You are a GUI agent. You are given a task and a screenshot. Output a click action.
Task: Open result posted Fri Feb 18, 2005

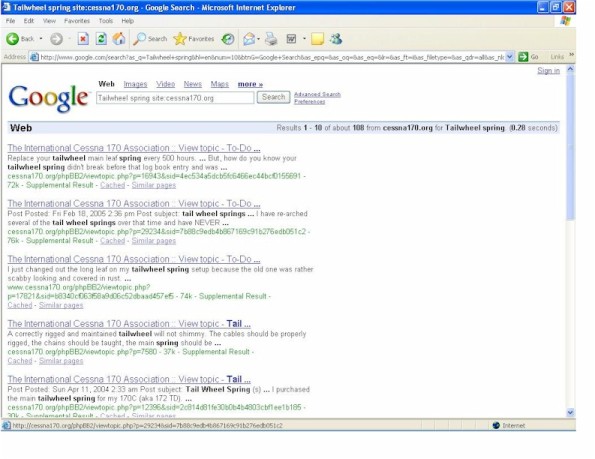pyautogui.click(x=134, y=203)
